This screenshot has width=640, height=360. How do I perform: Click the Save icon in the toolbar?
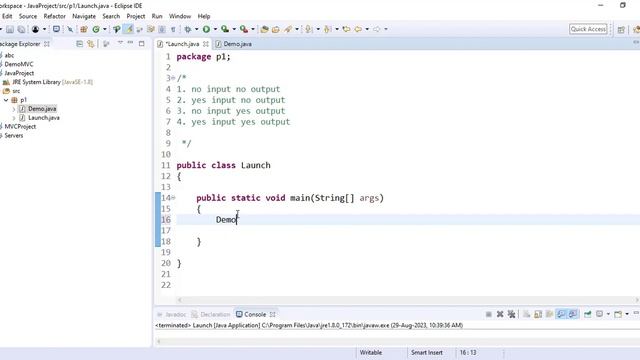(x=10, y=29)
